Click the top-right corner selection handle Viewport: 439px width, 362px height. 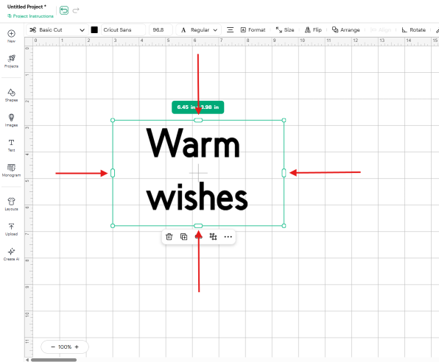pos(284,120)
